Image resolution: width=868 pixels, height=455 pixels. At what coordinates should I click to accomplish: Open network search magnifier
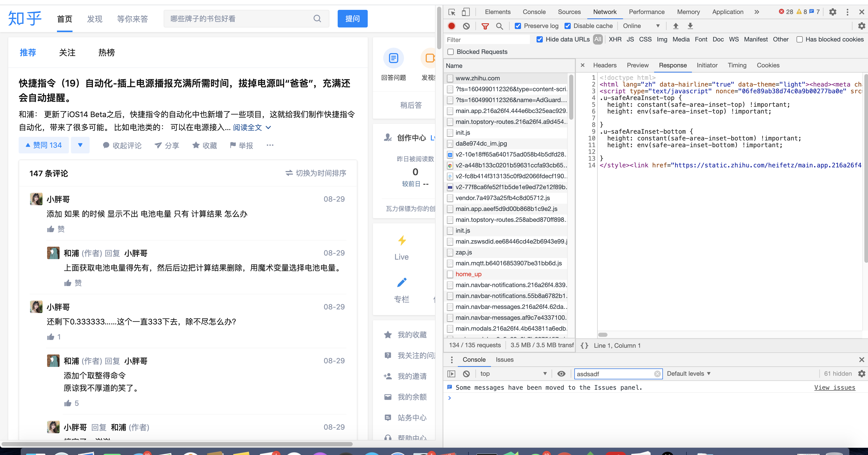tap(499, 26)
